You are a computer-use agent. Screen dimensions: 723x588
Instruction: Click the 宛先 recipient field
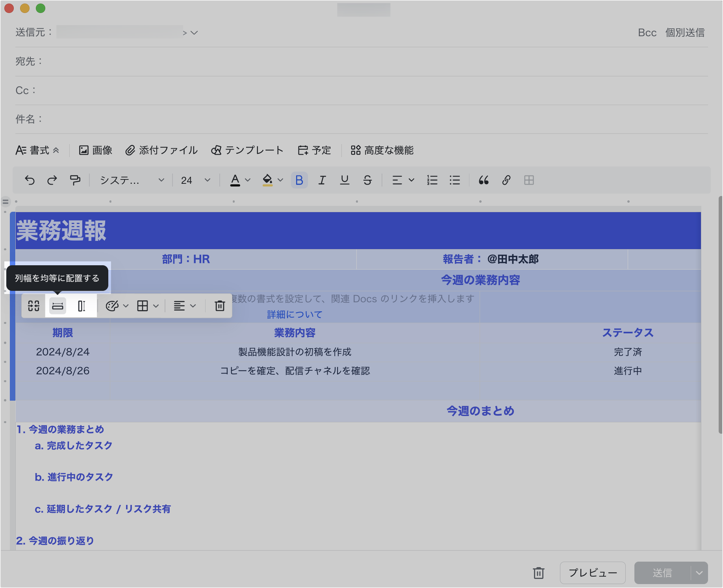point(361,61)
